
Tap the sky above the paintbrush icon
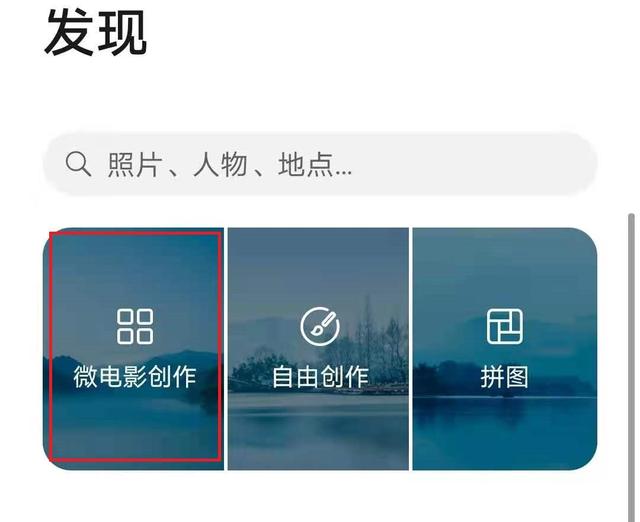[318, 265]
